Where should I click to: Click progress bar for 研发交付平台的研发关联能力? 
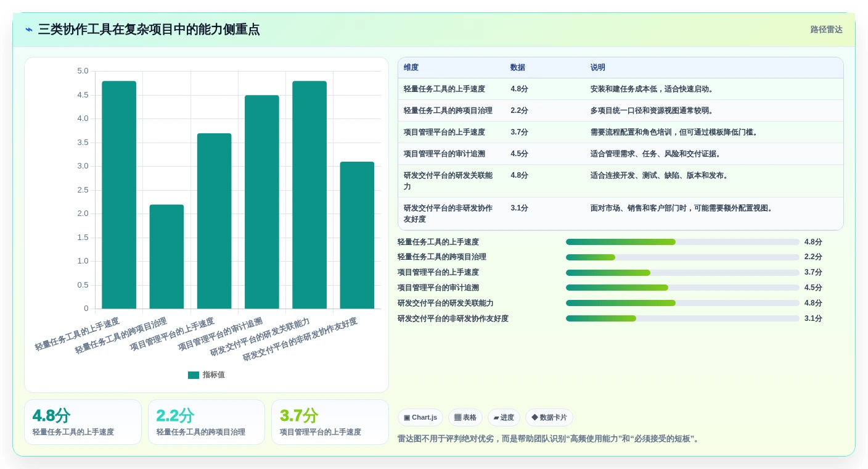pyautogui.click(x=682, y=303)
